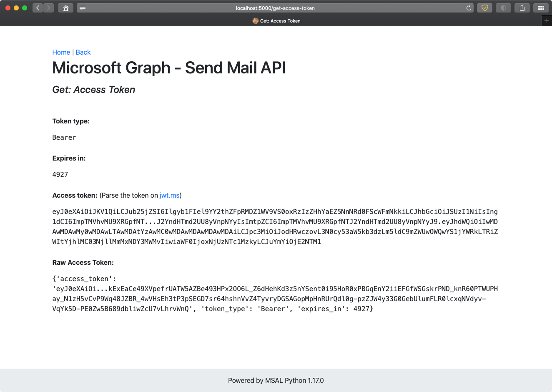The image size is (552, 392).
Task: Click the raw token dictionary text block
Action: (x=275, y=294)
